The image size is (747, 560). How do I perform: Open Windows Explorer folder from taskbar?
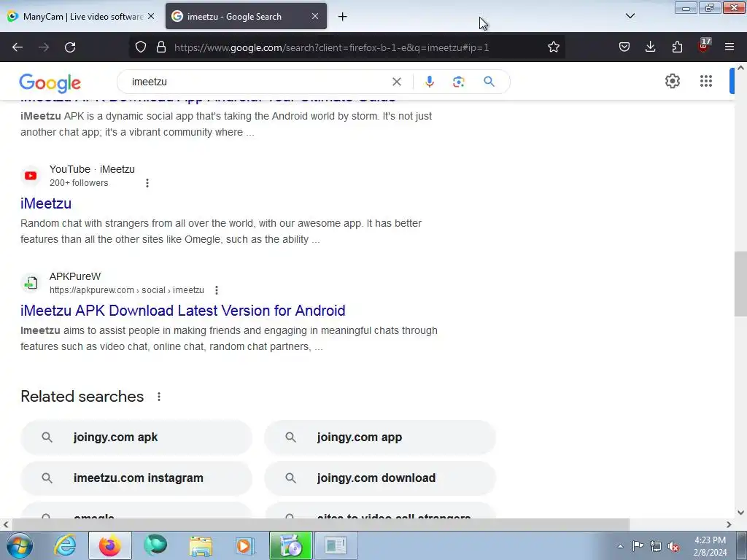pyautogui.click(x=201, y=545)
